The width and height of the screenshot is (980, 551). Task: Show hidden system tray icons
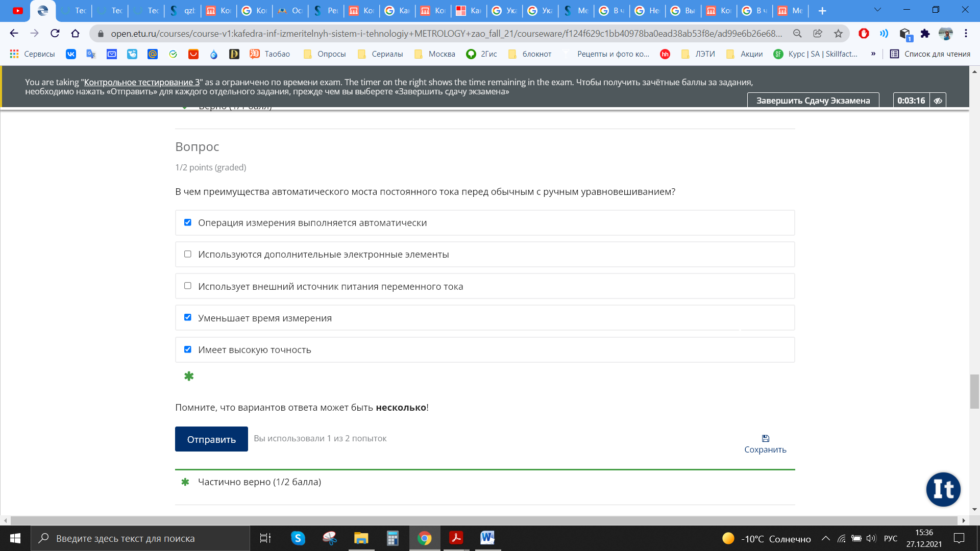click(x=825, y=538)
